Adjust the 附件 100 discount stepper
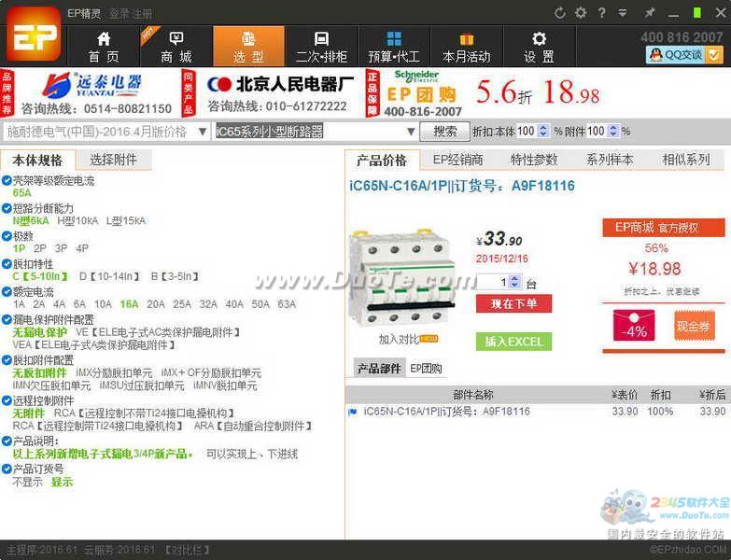Screen dimensions: 731x560 click(613, 132)
